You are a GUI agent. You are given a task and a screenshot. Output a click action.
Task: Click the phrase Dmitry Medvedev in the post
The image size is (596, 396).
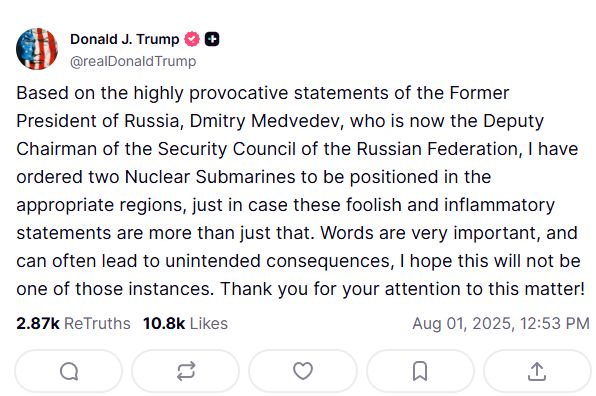click(x=267, y=121)
